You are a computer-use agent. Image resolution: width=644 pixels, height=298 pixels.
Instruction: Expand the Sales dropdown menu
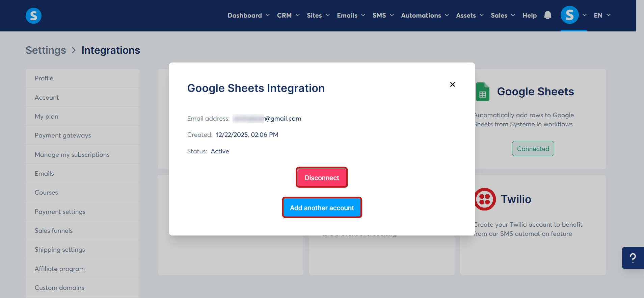[x=503, y=15]
